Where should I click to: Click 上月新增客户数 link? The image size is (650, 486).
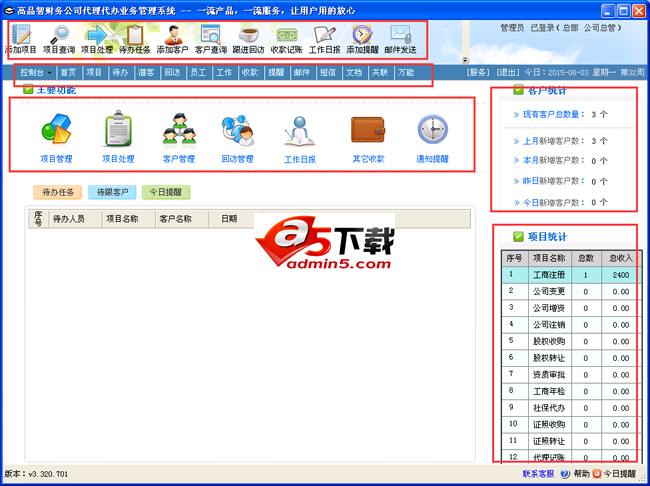tap(553, 141)
